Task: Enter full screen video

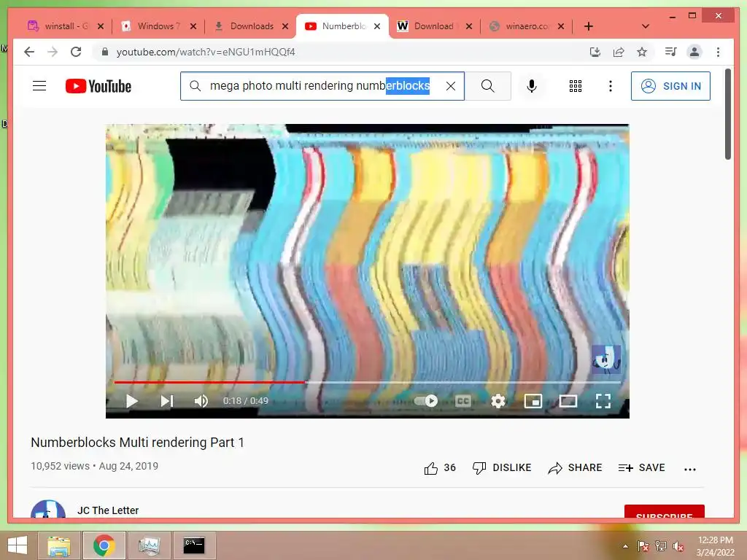Action: (603, 401)
